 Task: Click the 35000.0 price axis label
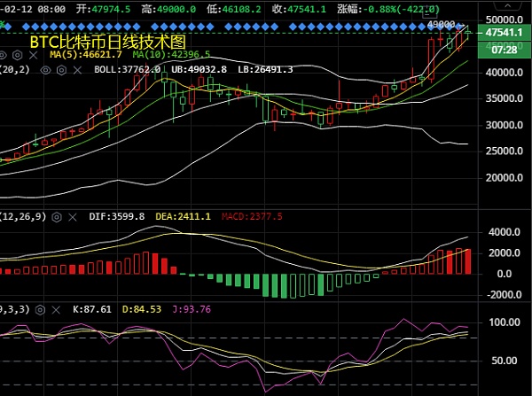pos(505,98)
